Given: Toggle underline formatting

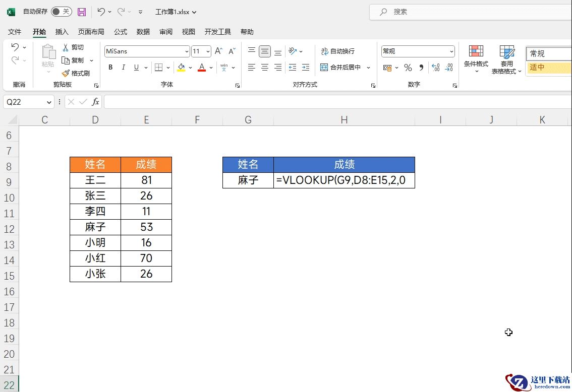Looking at the screenshot, I should (x=136, y=68).
